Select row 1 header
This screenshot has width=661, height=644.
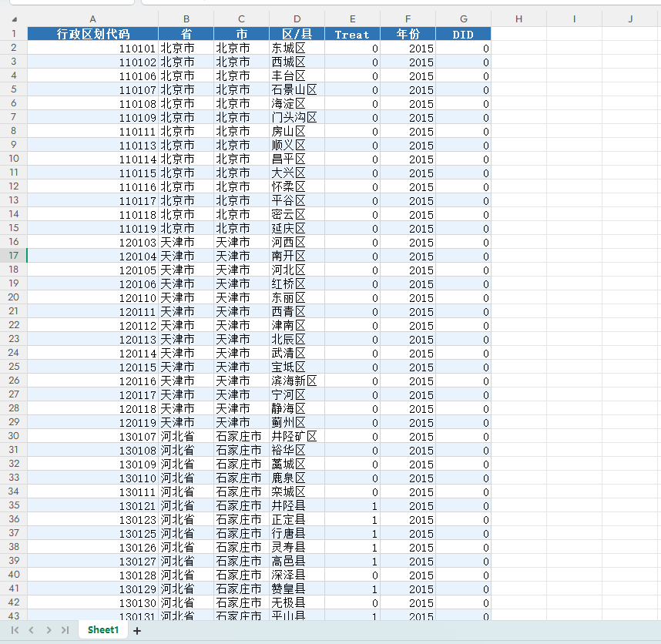coord(13,34)
